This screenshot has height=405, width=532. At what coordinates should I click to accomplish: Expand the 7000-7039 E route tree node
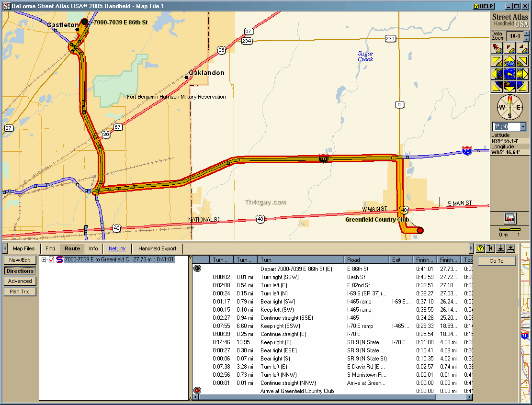44,259
